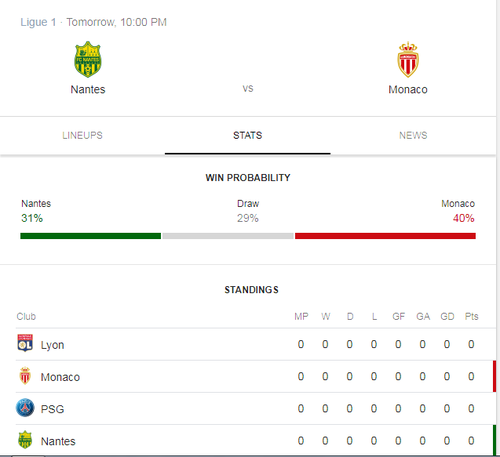Click the Monaco team name under crest
The height and width of the screenshot is (457, 500).
point(408,89)
